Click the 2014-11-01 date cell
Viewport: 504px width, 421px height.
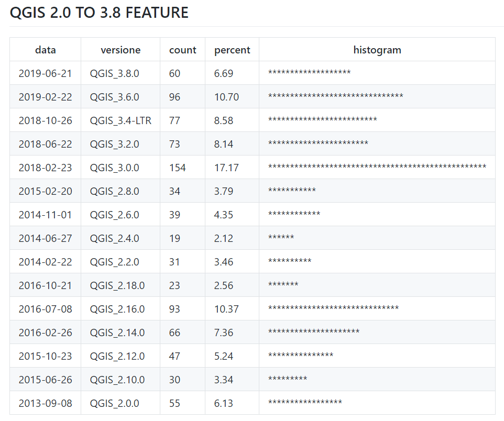[x=45, y=215]
